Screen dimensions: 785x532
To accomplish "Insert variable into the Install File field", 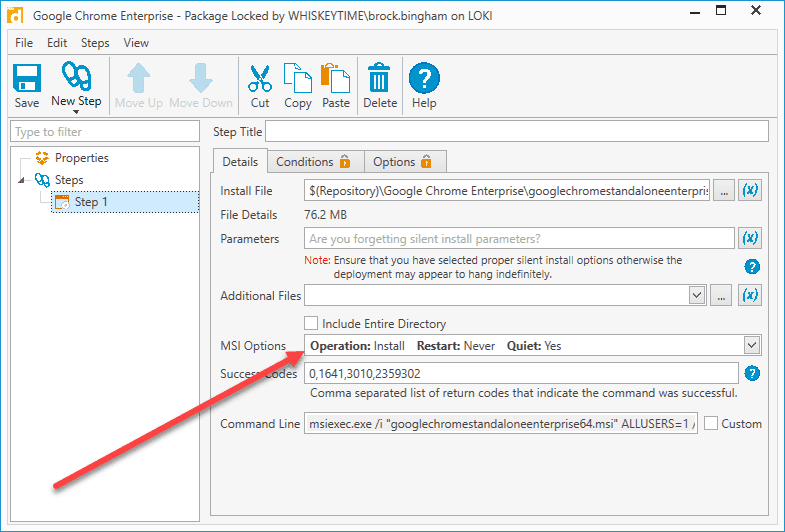I will [749, 190].
